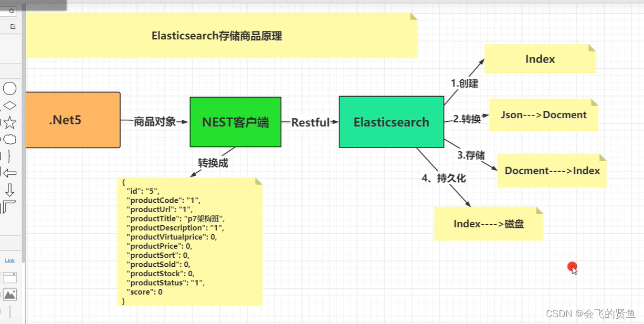The width and height of the screenshot is (644, 324).
Task: Select the star shape tool
Action: [9, 121]
